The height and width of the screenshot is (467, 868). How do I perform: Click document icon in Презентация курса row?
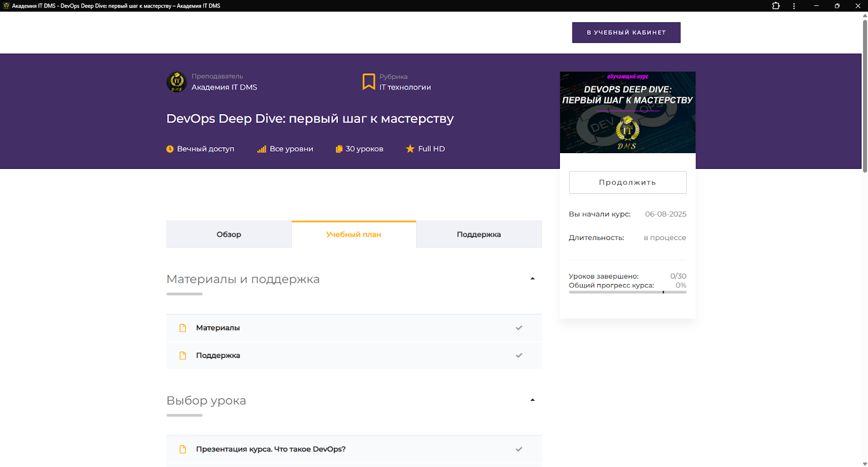click(183, 449)
